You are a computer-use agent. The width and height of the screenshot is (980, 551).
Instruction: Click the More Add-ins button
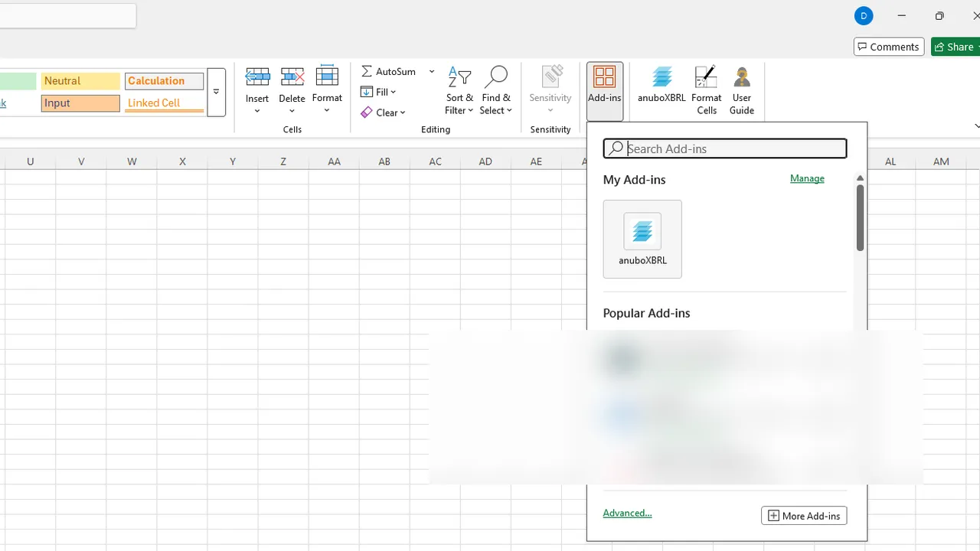pyautogui.click(x=804, y=516)
